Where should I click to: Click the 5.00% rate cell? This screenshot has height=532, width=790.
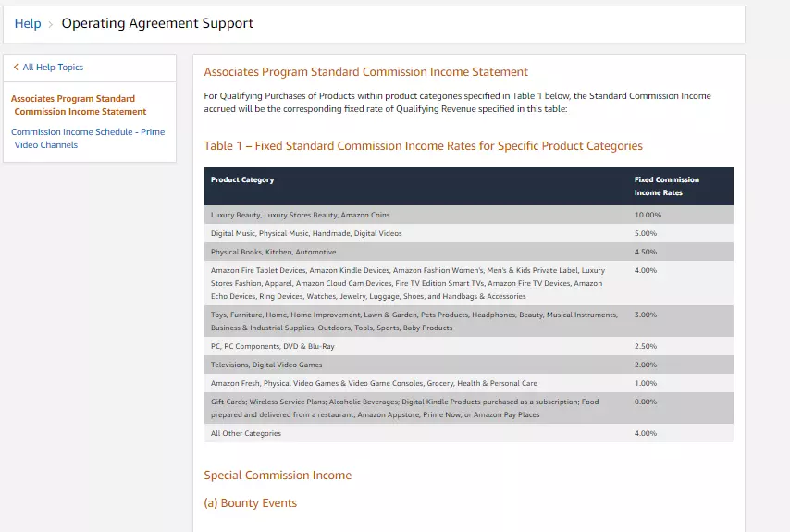(646, 233)
